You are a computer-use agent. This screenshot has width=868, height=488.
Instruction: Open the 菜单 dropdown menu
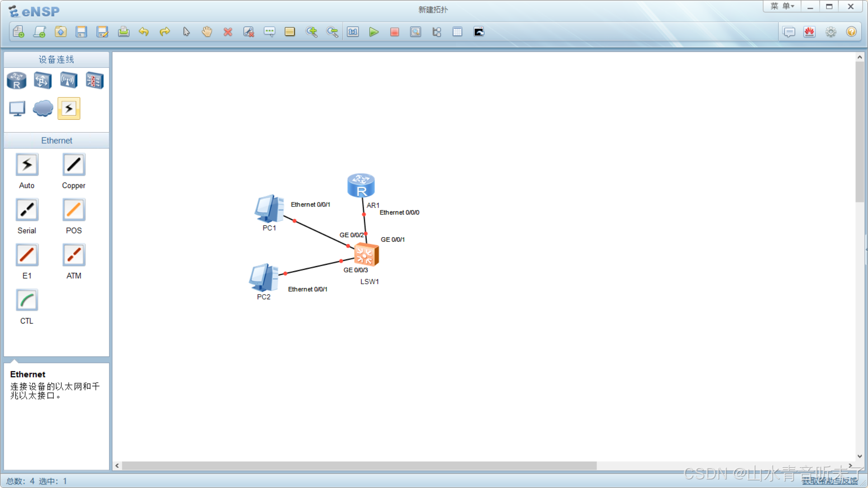pos(782,6)
